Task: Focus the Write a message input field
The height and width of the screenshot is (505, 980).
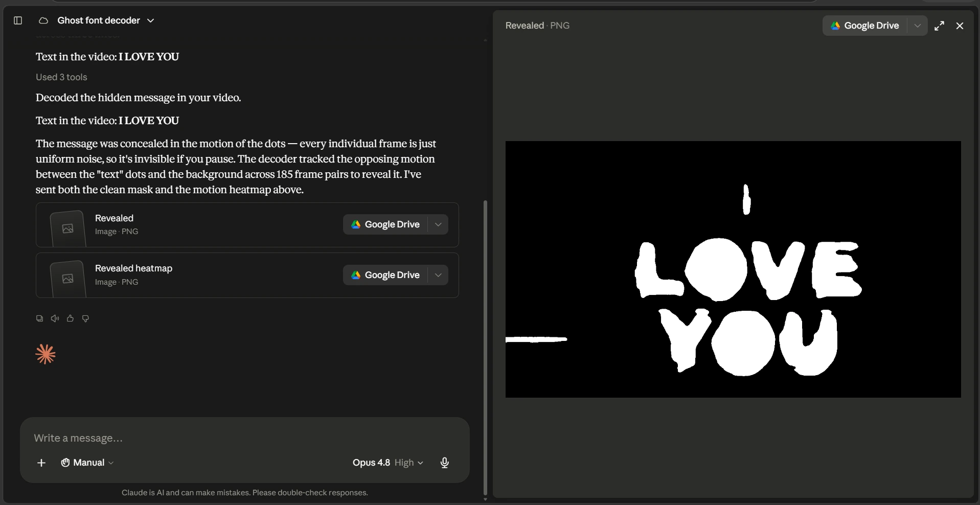Action: tap(244, 438)
